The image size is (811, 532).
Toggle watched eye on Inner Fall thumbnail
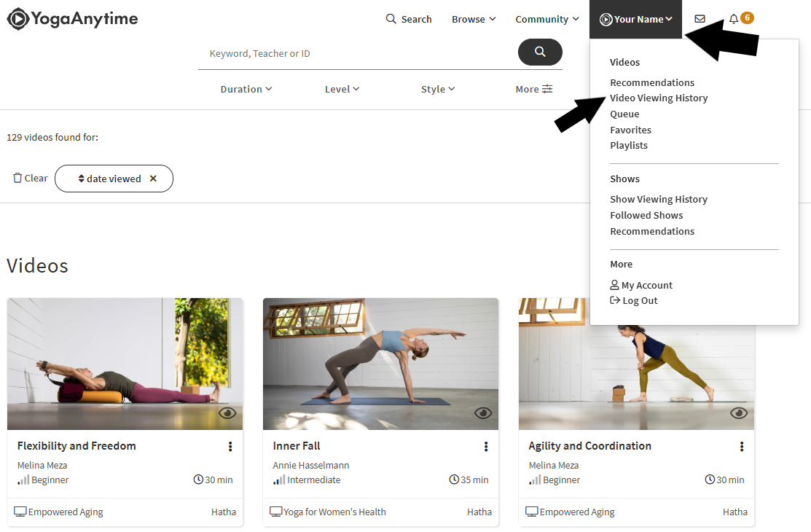tap(482, 412)
